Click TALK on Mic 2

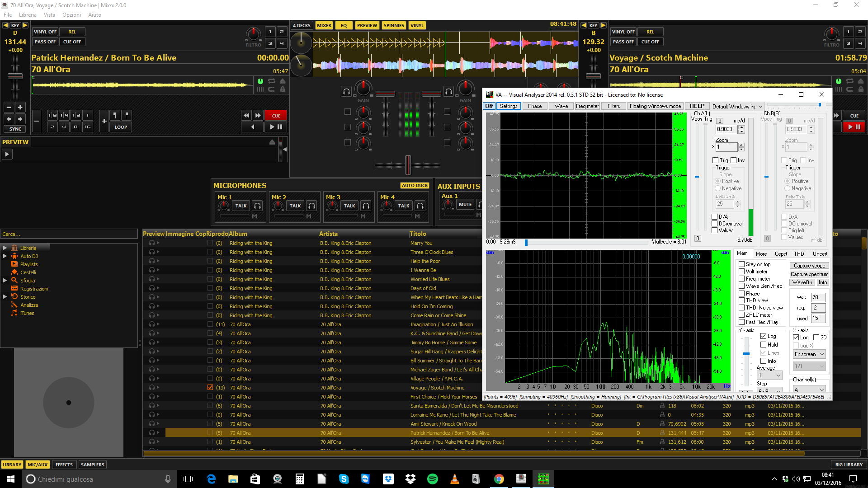(295, 206)
